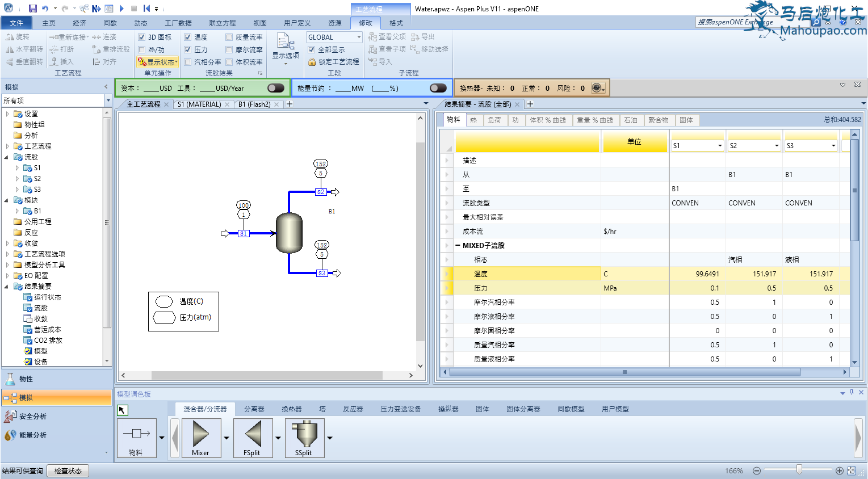Enable the 质量流率 mass flow checkbox
868x479 pixels.
(229, 37)
